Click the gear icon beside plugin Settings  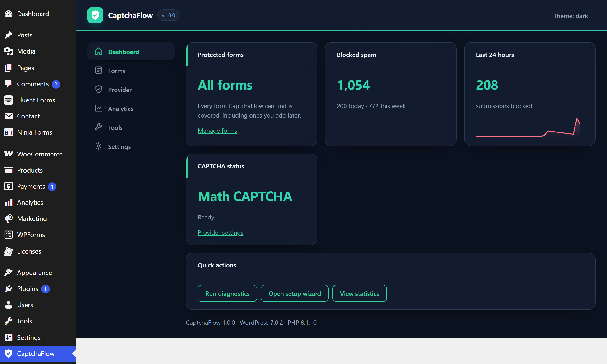(x=99, y=146)
